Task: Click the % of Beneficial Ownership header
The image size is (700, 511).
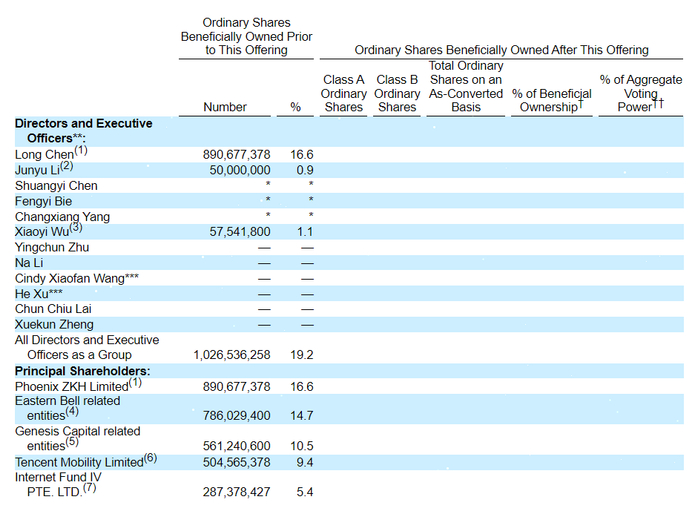Action: coord(552,100)
